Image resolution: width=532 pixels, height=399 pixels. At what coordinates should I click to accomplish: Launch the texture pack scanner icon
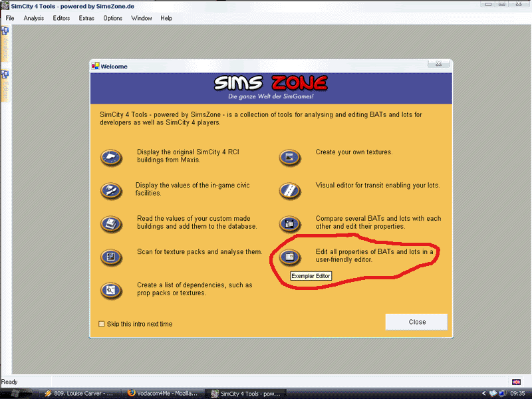(111, 257)
